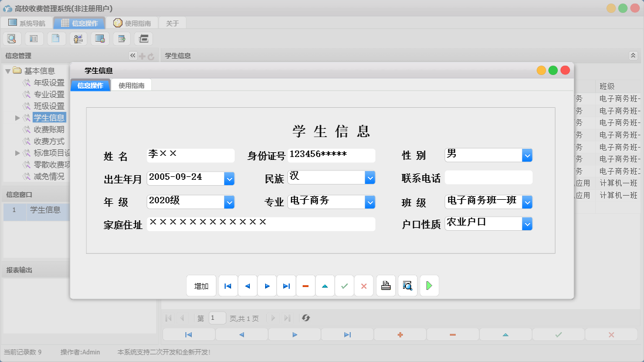The image size is (644, 362).
Task: Jump to the first student record
Action: click(x=228, y=285)
